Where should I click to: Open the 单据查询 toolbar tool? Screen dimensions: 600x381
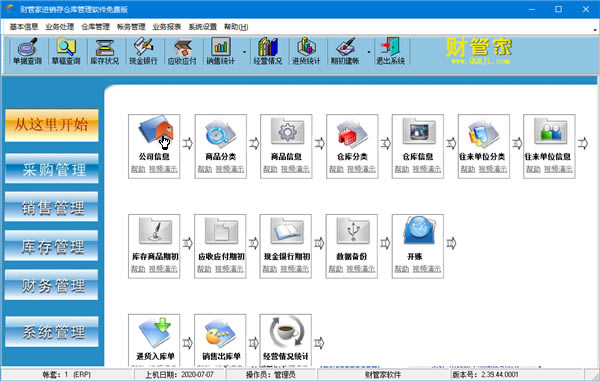tap(27, 51)
